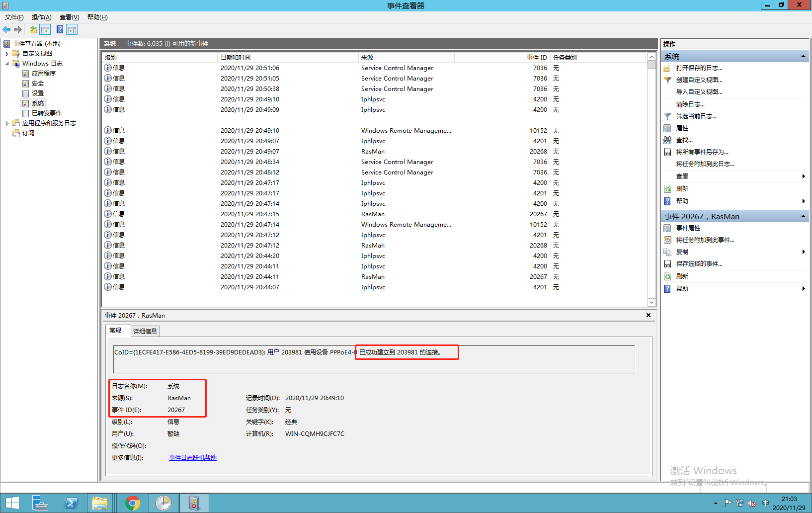The height and width of the screenshot is (513, 812).
Task: Collapse the Windows 日志 tree node
Action: (7, 63)
